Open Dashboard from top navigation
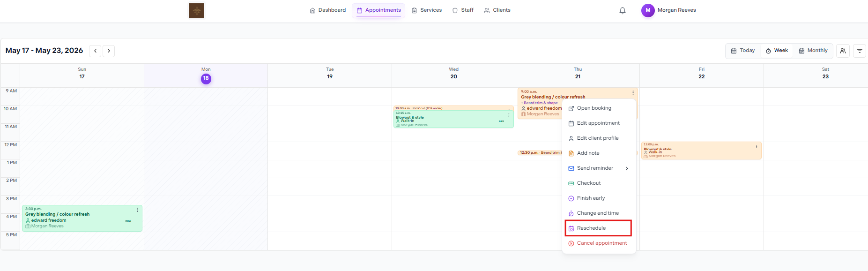This screenshot has height=271, width=868. point(327,10)
